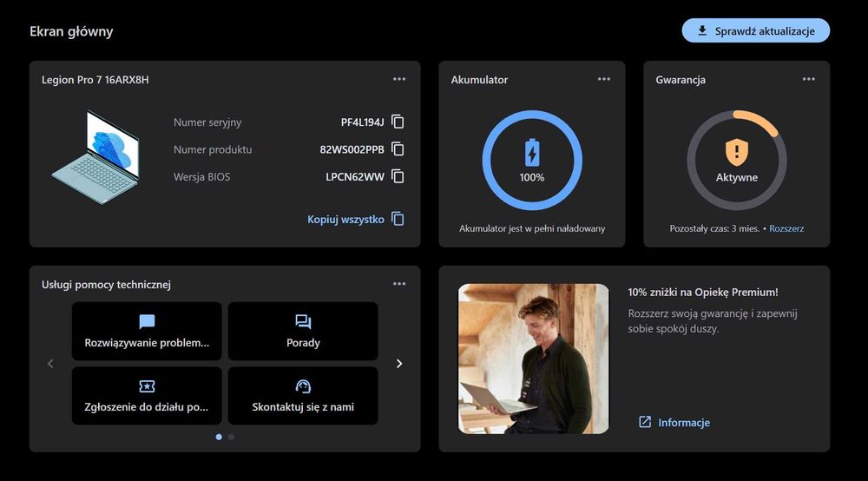Click the warranty shield warning icon

pyautogui.click(x=737, y=152)
